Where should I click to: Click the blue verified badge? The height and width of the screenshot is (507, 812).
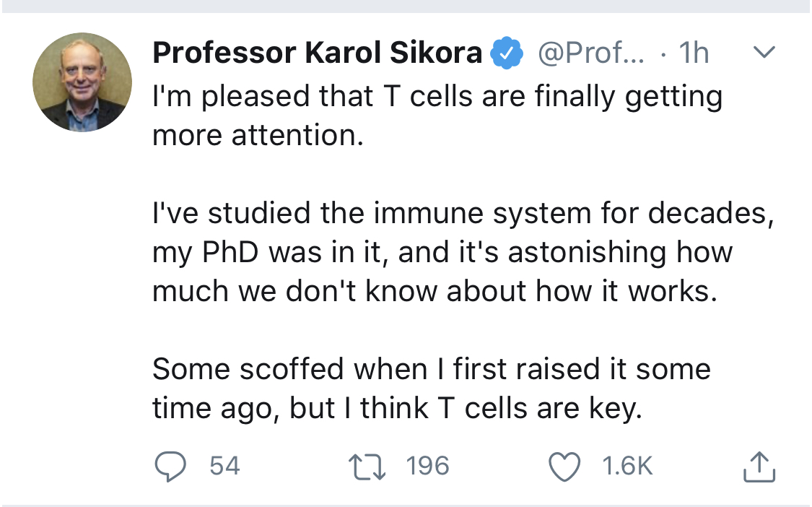[507, 53]
